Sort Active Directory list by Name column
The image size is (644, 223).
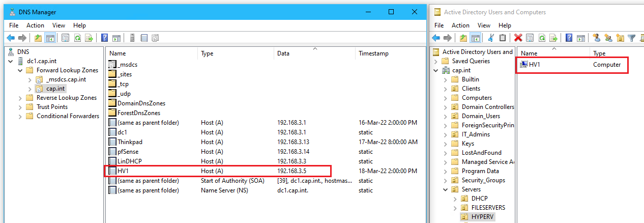click(x=553, y=53)
